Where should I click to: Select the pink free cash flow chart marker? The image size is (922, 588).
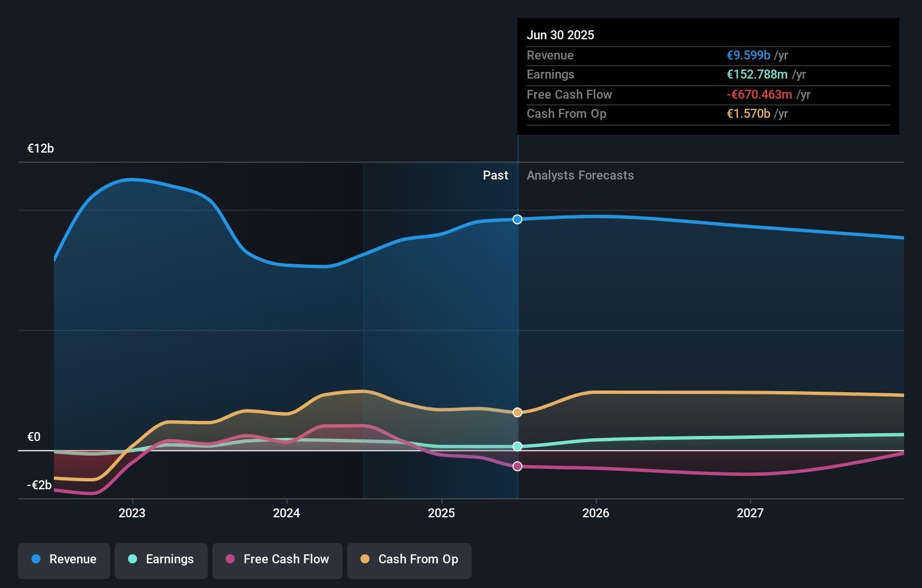tap(517, 466)
